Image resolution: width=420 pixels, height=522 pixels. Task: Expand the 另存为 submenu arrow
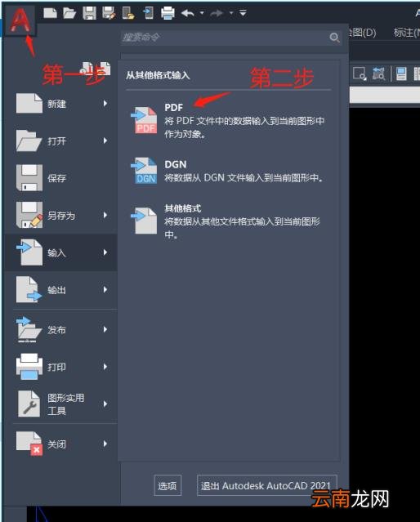pos(105,215)
